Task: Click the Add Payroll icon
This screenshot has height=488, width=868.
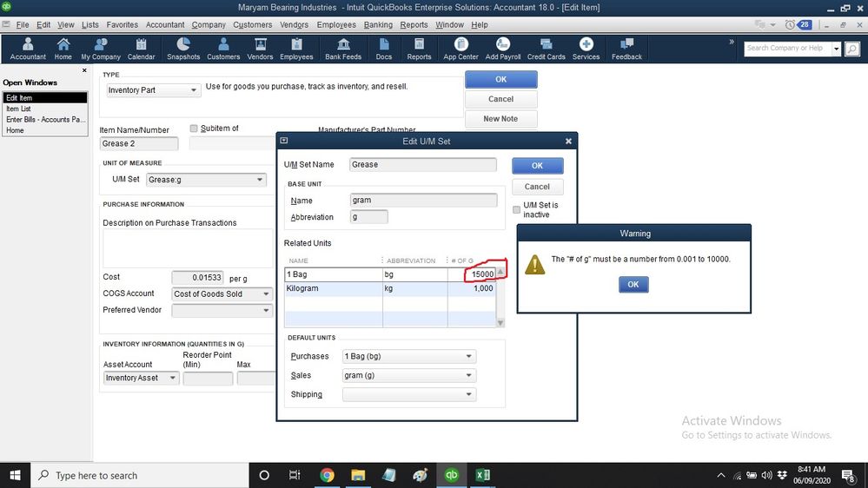Action: click(503, 49)
